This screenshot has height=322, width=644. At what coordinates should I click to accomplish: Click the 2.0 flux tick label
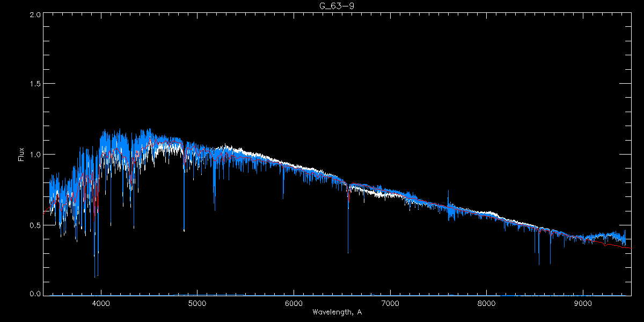[33, 14]
